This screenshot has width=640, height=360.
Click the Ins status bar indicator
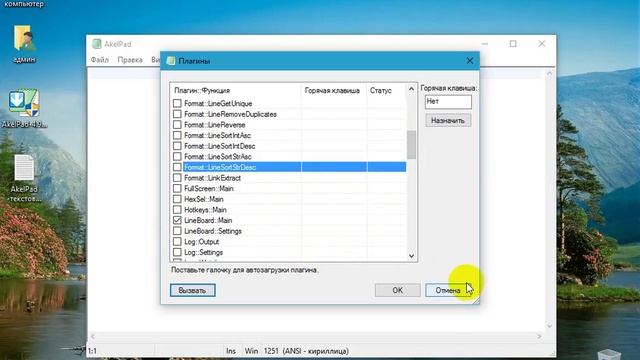coord(231,351)
